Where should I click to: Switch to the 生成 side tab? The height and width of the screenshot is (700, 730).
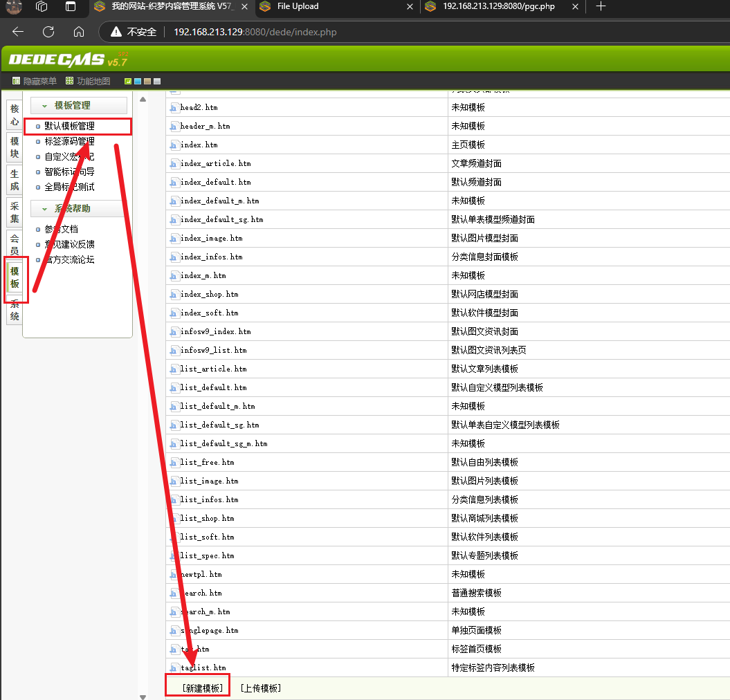coord(15,181)
